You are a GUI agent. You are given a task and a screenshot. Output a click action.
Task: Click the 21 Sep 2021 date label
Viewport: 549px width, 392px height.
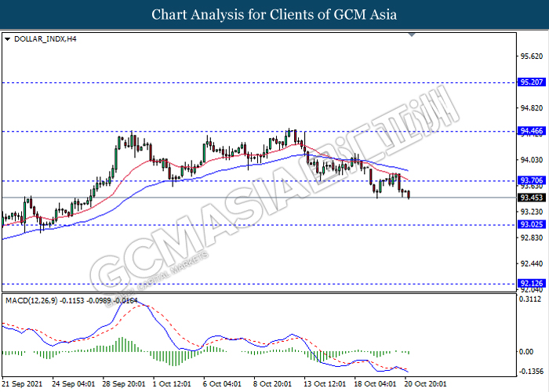pyautogui.click(x=22, y=384)
